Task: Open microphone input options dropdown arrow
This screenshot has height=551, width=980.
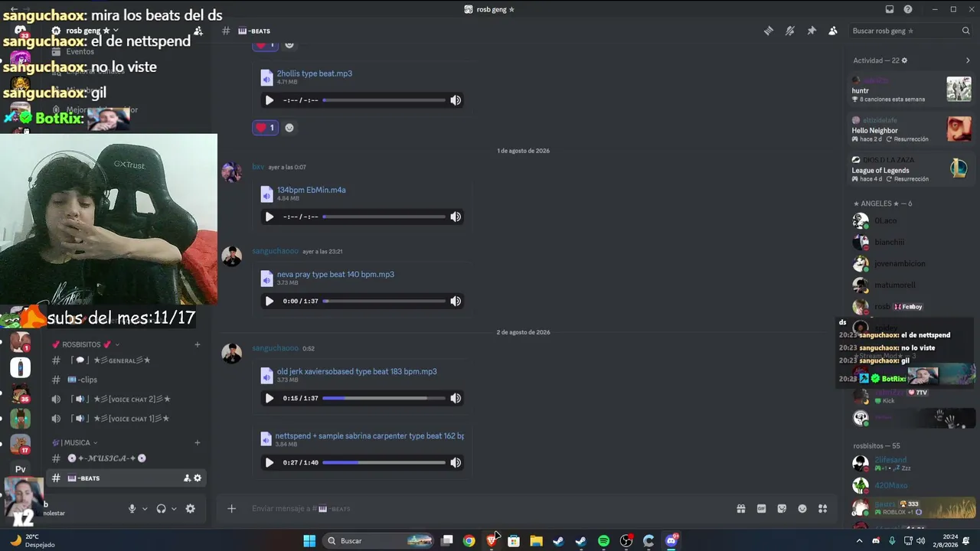Action: [145, 509]
